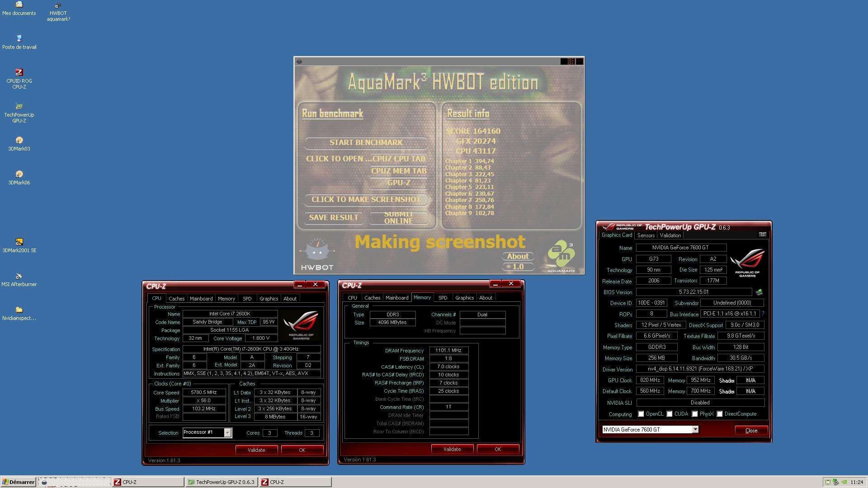Open Poste de travail desktop icon

[19, 42]
